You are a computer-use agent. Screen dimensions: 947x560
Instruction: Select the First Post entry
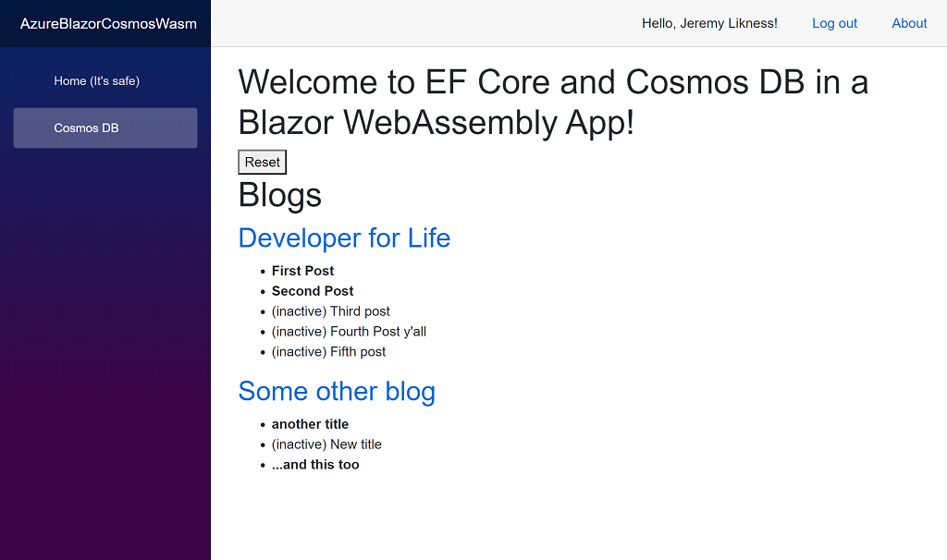(302, 271)
